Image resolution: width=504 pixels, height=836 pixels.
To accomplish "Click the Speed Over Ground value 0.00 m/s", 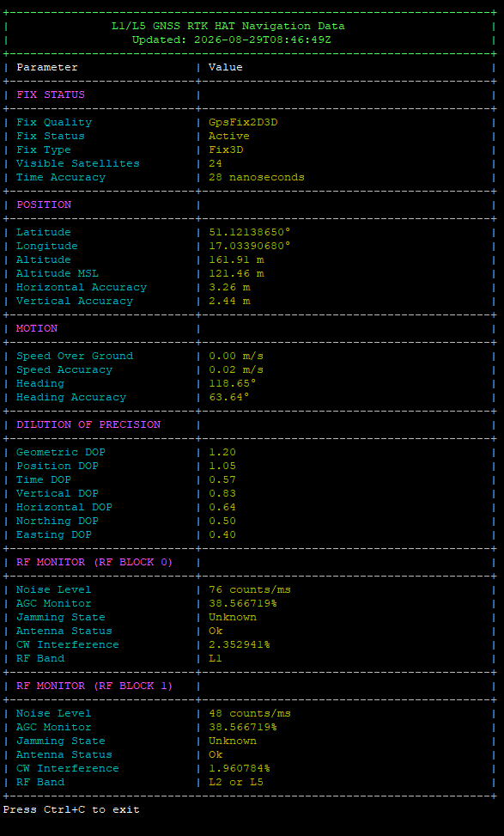I will 236,357.
